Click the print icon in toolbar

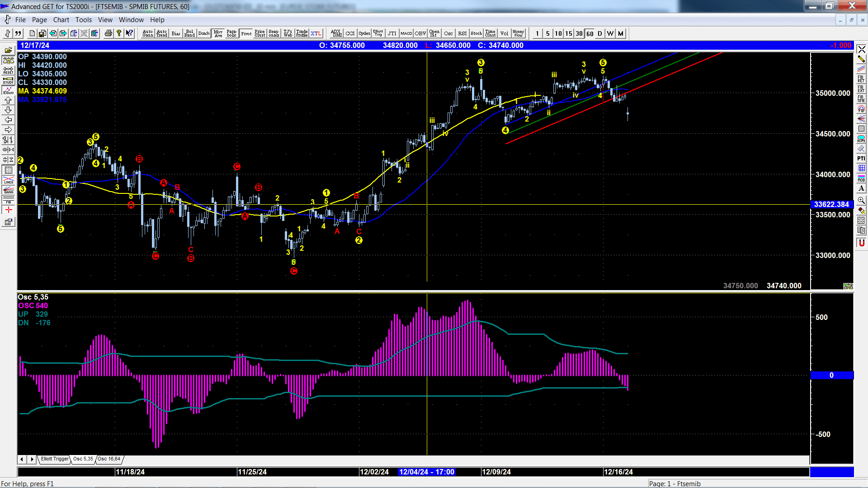point(108,33)
